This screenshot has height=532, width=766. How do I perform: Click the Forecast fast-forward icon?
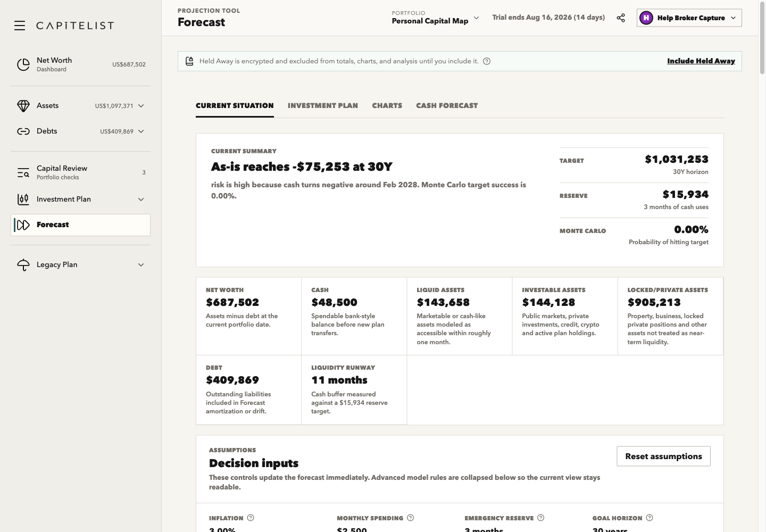coord(23,225)
